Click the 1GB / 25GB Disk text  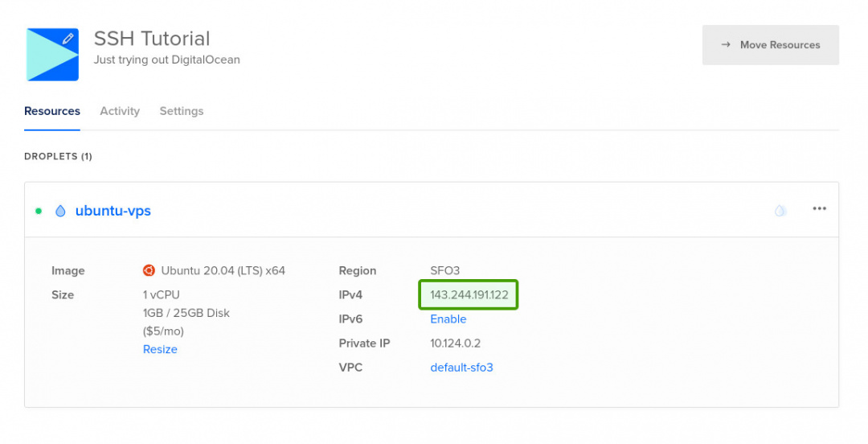186,313
